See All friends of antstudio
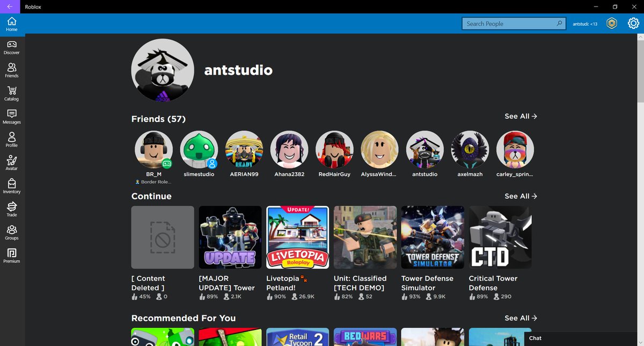 click(519, 116)
